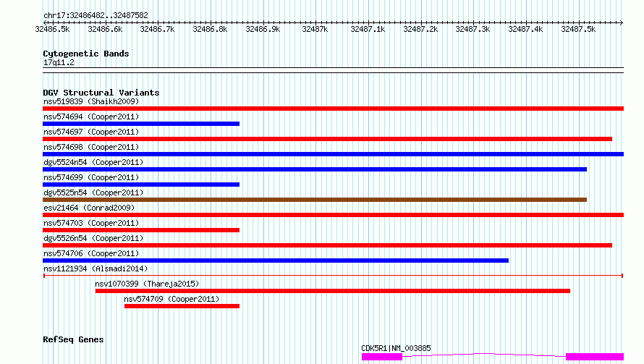This screenshot has width=644, height=364.
Task: Open variant nsv574699 (Cooper2011) label
Action: [91, 177]
